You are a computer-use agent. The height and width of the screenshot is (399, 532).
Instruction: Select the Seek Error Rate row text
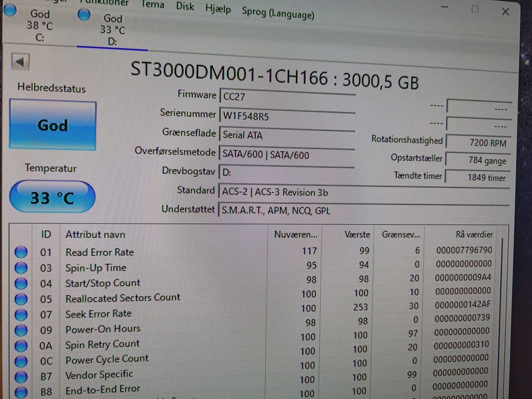point(99,314)
